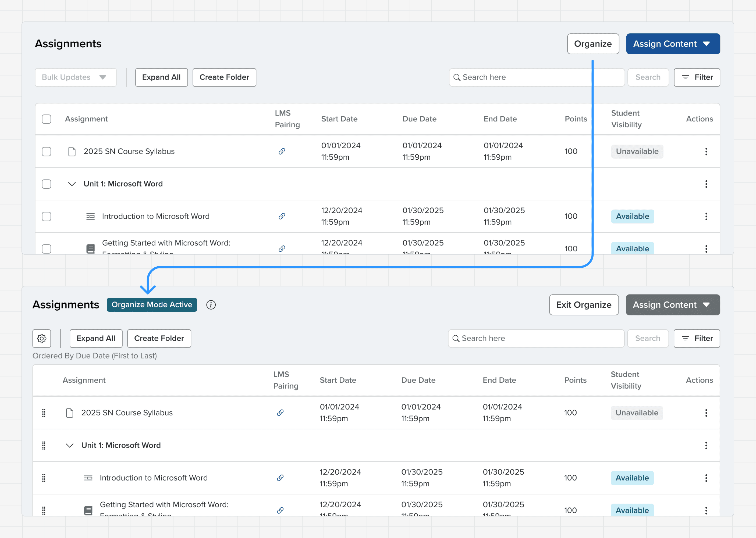Click drag handle for Introduction to Microsoft Word
This screenshot has width=756, height=538.
44,478
